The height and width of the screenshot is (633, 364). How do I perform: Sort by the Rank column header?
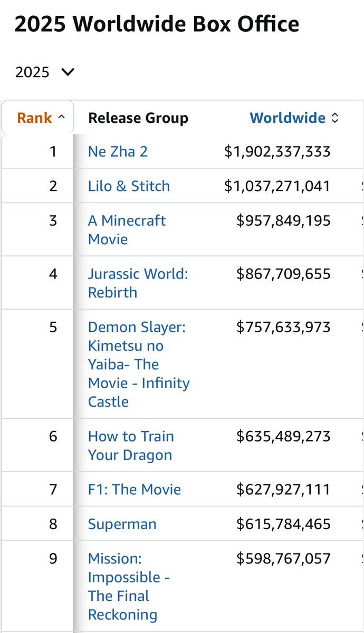(x=35, y=118)
